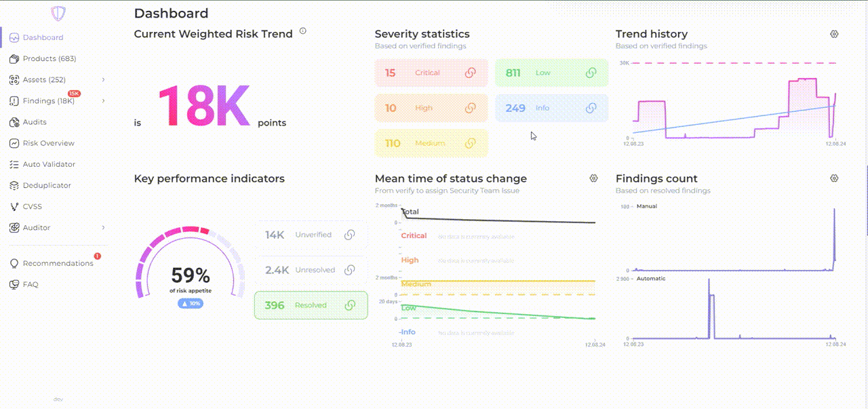Click the link icon on the Info severity card
This screenshot has height=409, width=868.
[591, 108]
